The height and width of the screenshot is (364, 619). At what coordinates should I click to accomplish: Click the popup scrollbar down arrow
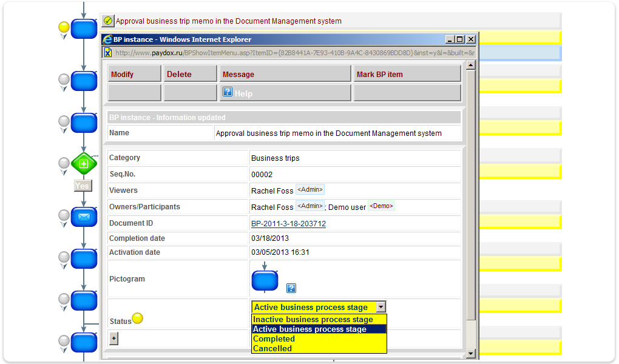(x=470, y=353)
